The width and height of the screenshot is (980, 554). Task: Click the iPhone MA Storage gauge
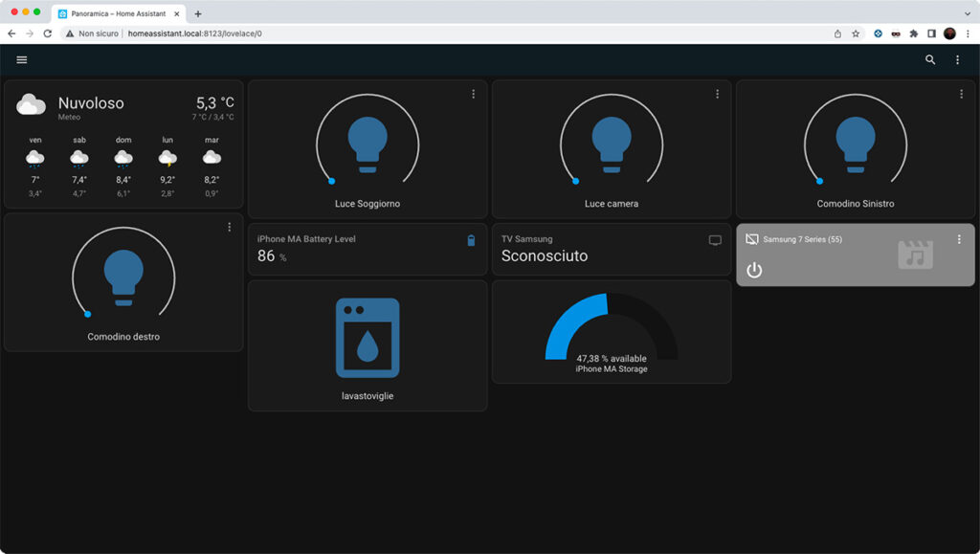[612, 328]
